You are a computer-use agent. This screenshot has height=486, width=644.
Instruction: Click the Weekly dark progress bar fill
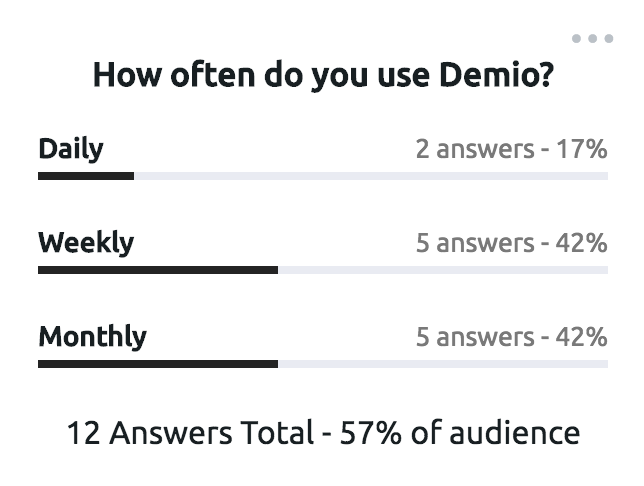pyautogui.click(x=158, y=270)
